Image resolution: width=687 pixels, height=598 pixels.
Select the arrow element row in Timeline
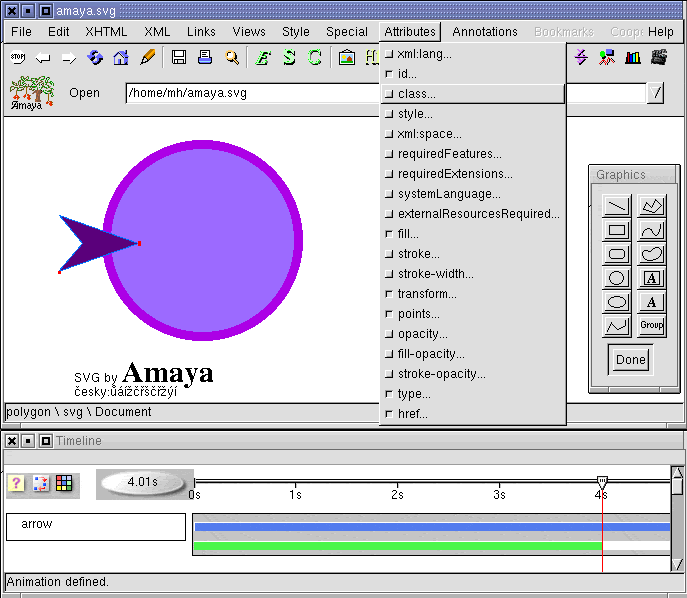pos(96,527)
